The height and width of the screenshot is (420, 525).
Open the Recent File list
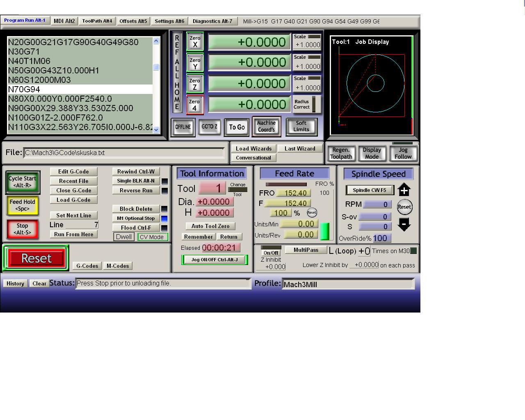coord(74,181)
